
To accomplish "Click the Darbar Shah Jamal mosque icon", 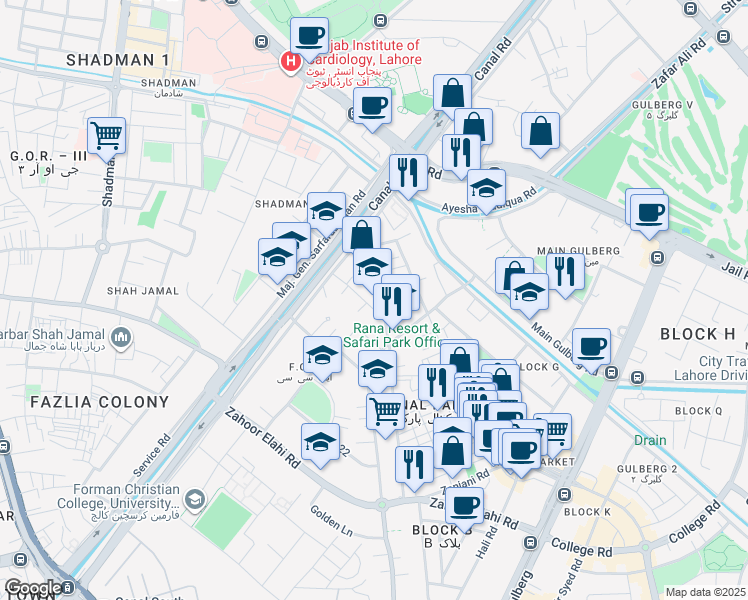I will pos(121,339).
